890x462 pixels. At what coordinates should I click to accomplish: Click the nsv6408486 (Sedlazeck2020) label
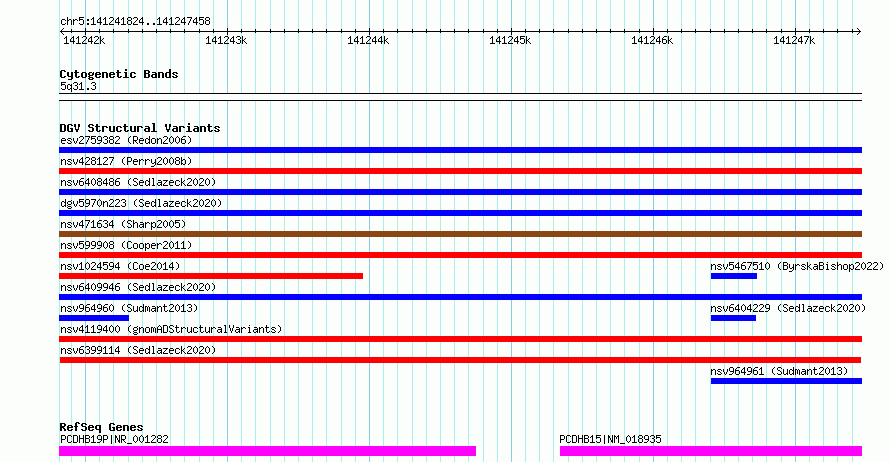(x=138, y=182)
